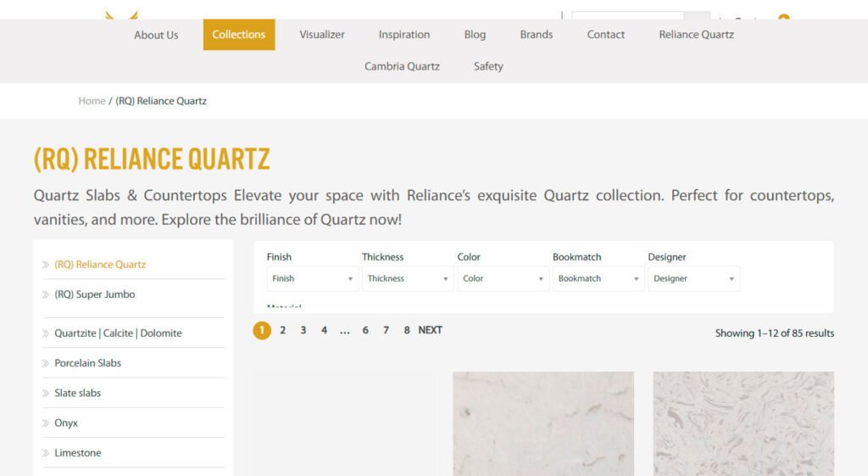Go to the Inspiration menu item
The image size is (868, 476).
404,35
